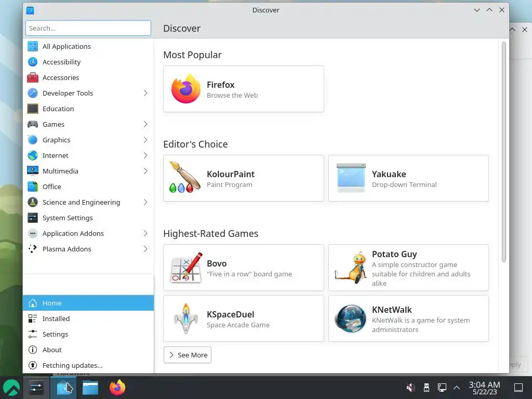Click the System Settings sliders icon
Viewport: 532px width, 399px height.
33,218
